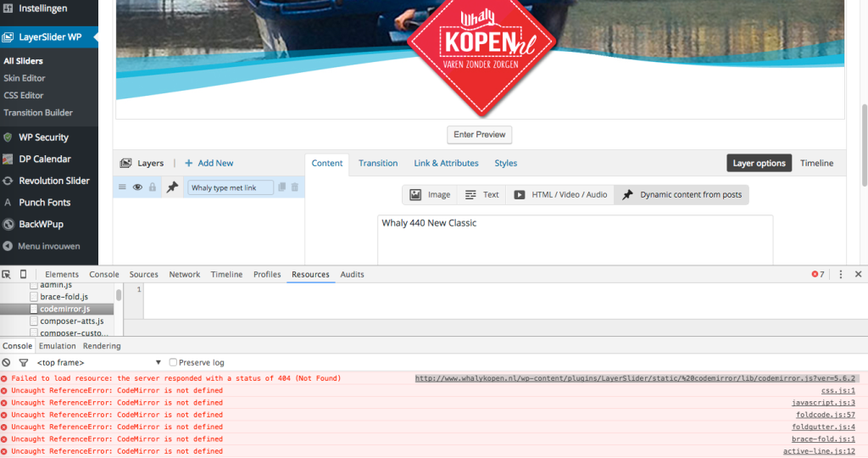This screenshot has width=868, height=458.
Task: Switch to the Link & Attributes tab
Action: tap(446, 164)
